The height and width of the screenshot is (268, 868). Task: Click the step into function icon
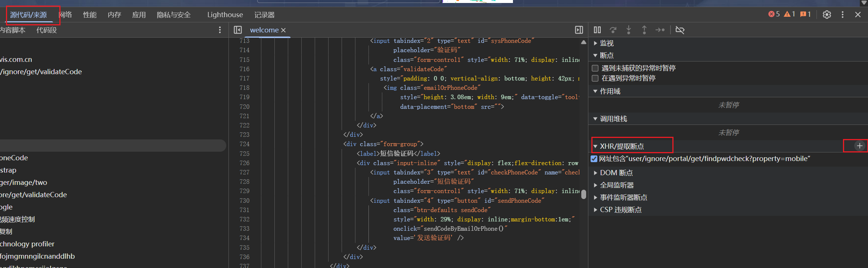(629, 30)
